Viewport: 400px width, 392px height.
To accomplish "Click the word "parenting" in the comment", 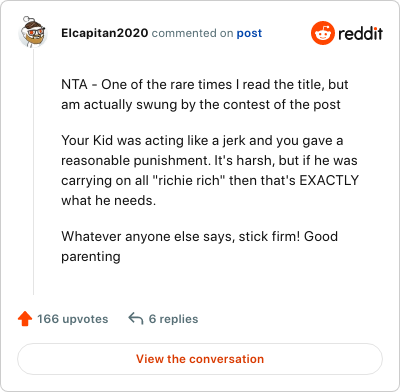I will [91, 257].
